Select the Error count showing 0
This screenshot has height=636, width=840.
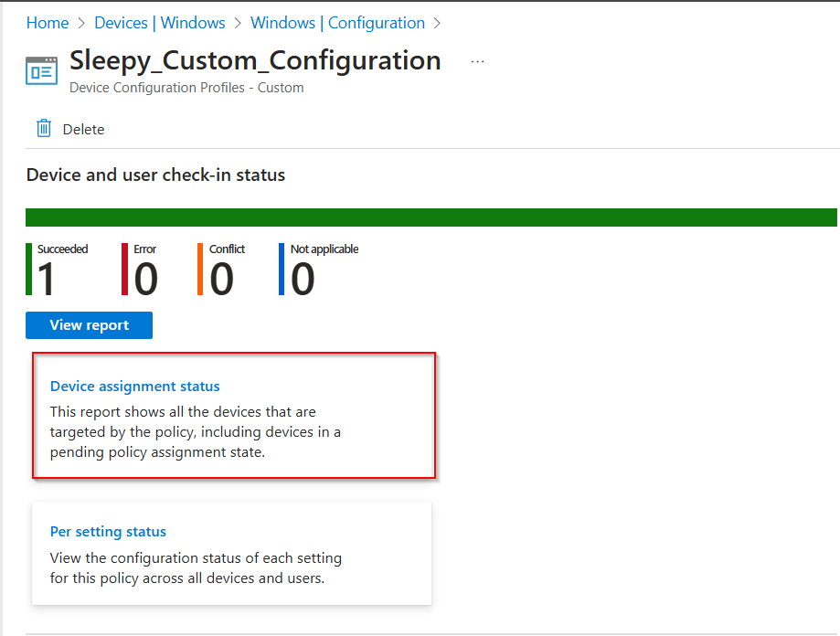[145, 279]
